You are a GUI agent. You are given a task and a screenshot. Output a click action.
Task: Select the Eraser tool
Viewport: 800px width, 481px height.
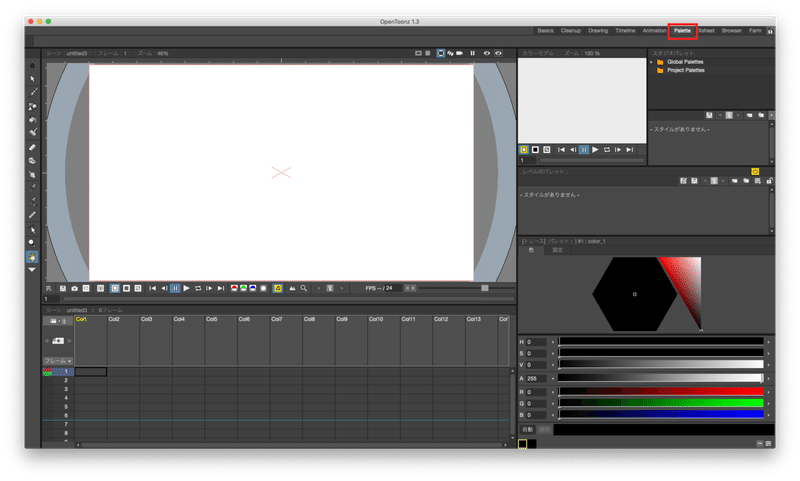click(32, 147)
